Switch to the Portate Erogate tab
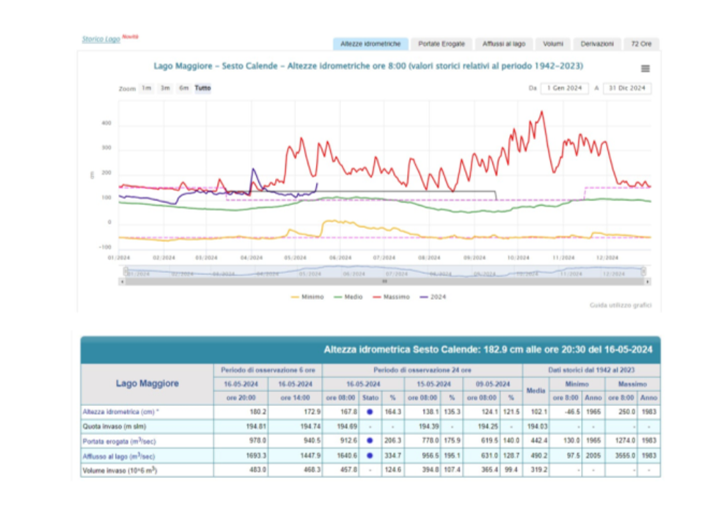 [x=441, y=44]
